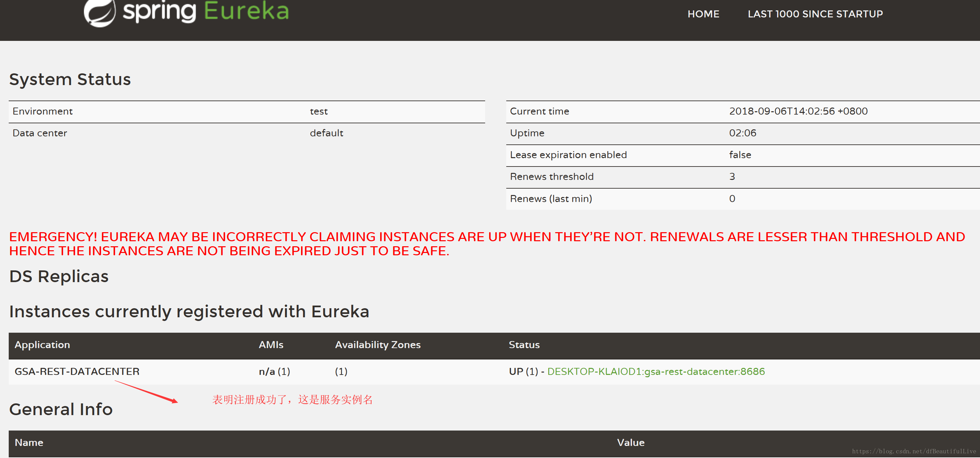Open LAST 1000 SINCE STARTUP page
980x458 pixels.
click(x=815, y=14)
